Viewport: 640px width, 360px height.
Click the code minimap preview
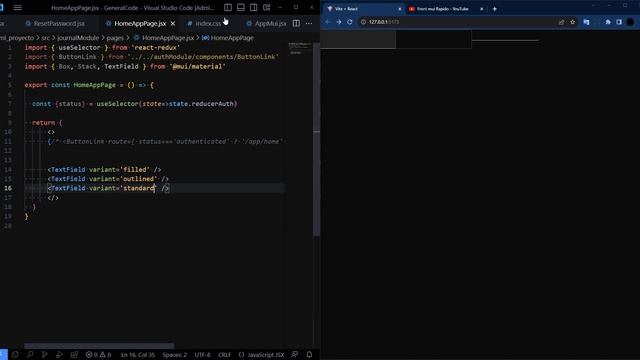tap(300, 48)
